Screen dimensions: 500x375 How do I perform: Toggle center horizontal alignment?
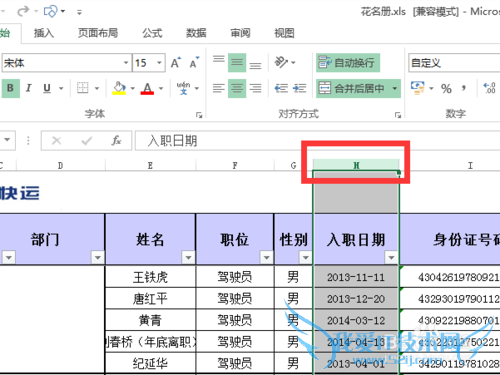click(237, 88)
